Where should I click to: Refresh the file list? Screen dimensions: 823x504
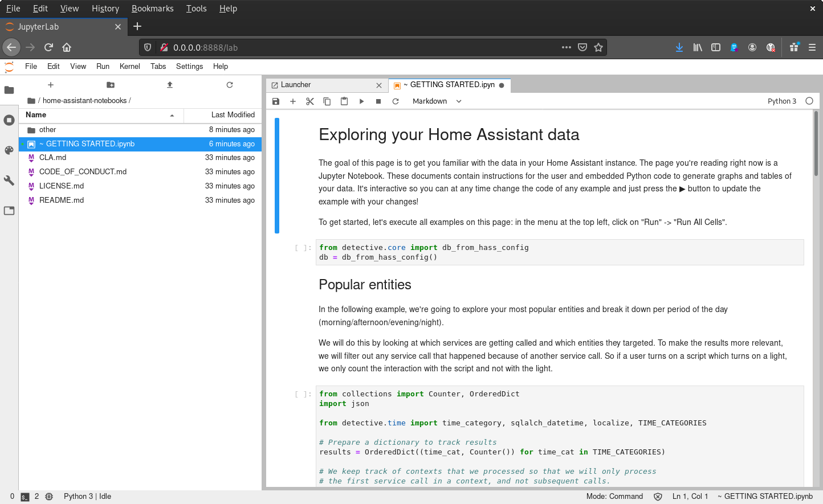click(230, 85)
